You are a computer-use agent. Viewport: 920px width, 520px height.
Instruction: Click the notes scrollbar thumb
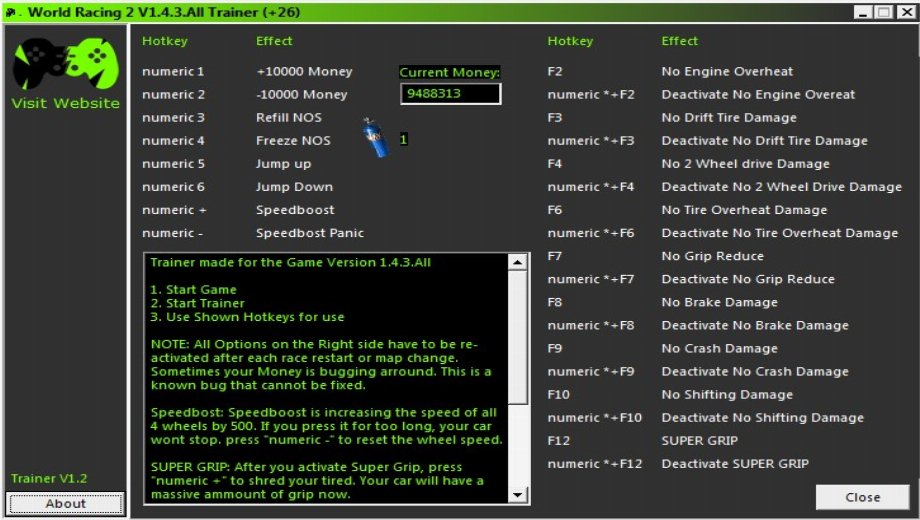click(x=517, y=337)
